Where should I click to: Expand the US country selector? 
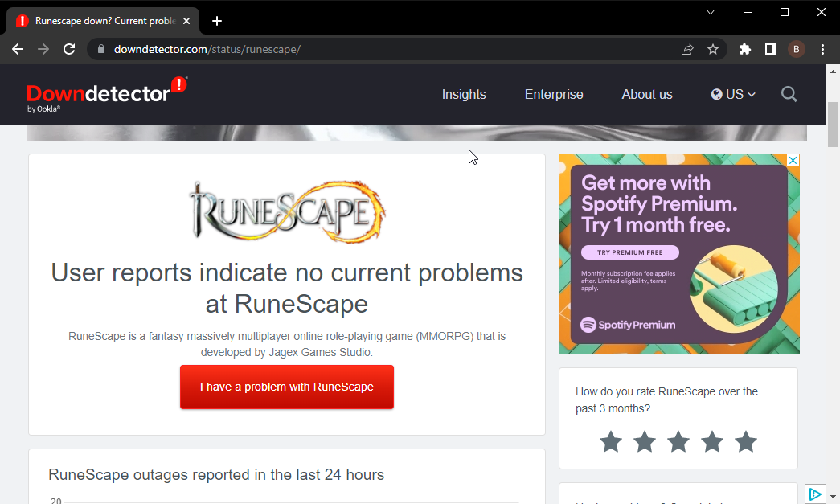733,94
